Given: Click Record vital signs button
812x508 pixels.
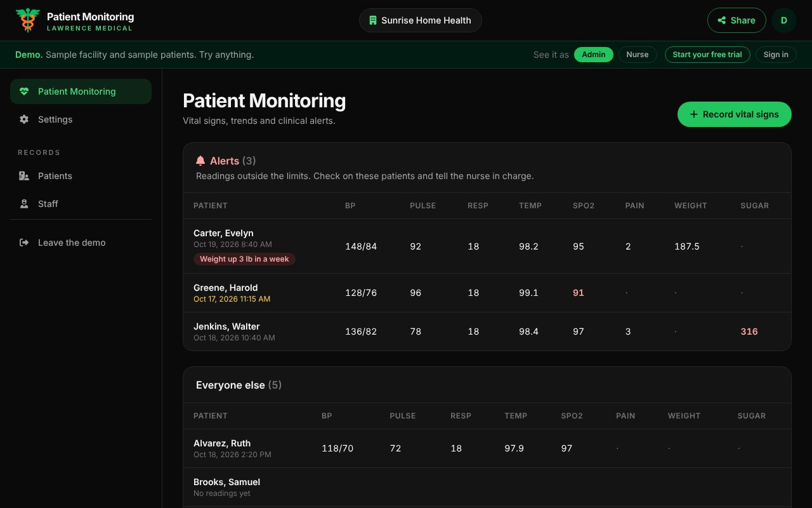Looking at the screenshot, I should tap(735, 114).
